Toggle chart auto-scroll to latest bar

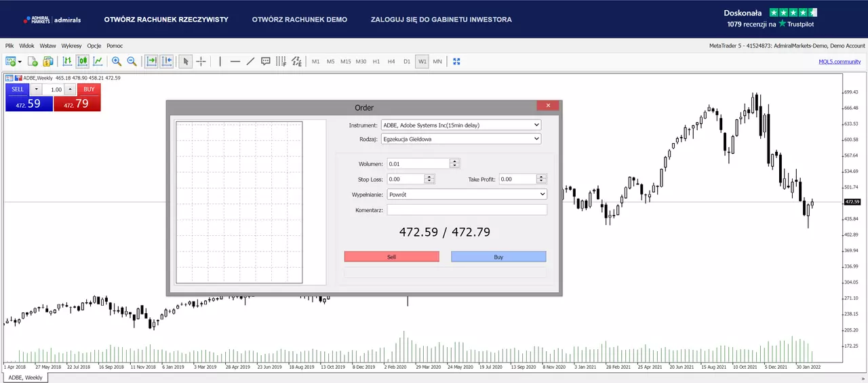(151, 61)
